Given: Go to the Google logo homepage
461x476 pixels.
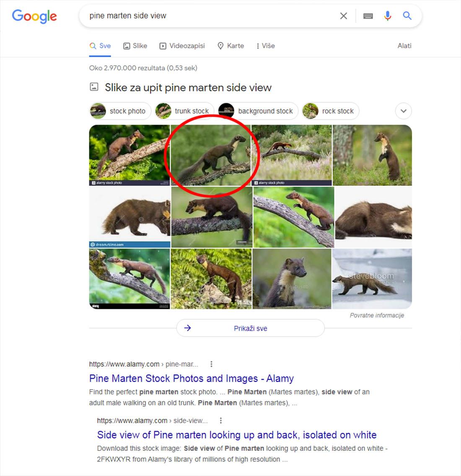Looking at the screenshot, I should click(x=34, y=16).
